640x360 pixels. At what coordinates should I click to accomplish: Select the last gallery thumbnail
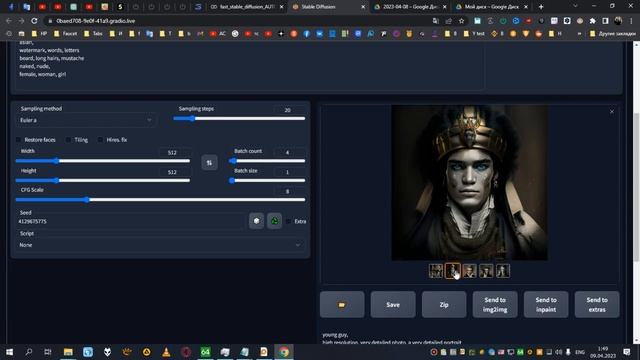(x=503, y=271)
